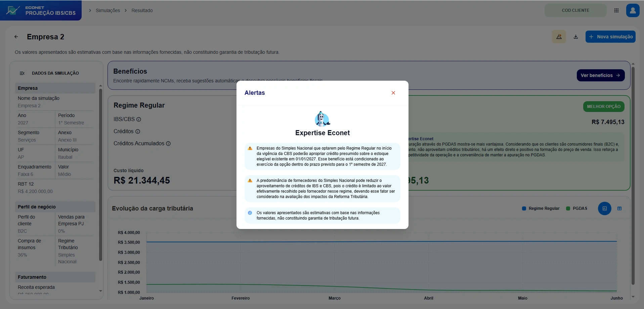
Task: Open the Econet Projeção IBS/CBS logo
Action: [41, 10]
